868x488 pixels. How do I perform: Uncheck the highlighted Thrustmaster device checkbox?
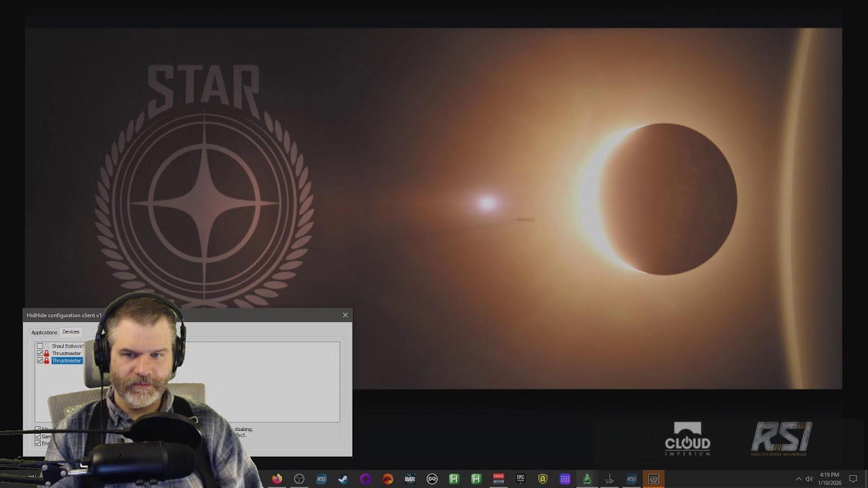coord(40,361)
